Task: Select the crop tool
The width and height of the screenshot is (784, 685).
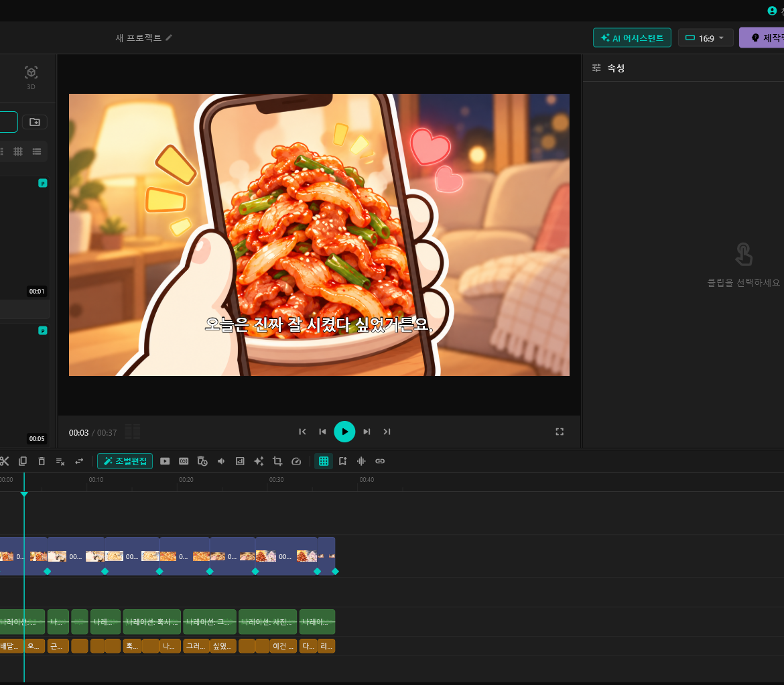Action: tap(277, 461)
